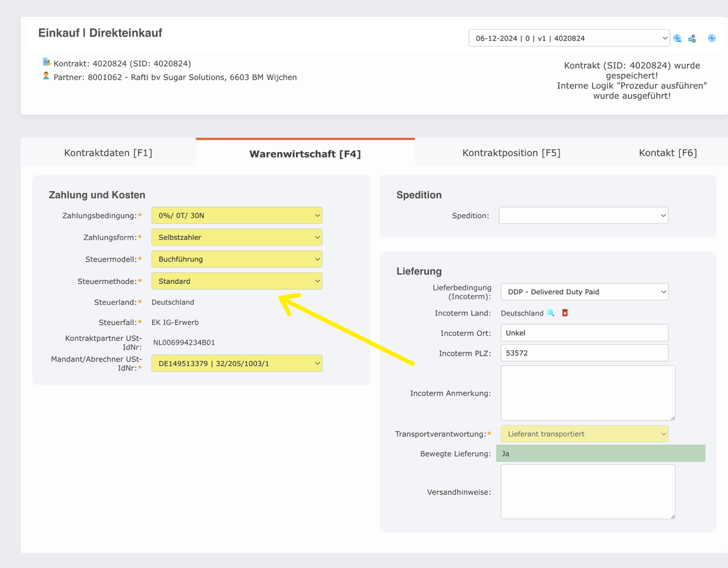
Task: Click the person icon beside Partner 8001062
Action: tap(46, 76)
